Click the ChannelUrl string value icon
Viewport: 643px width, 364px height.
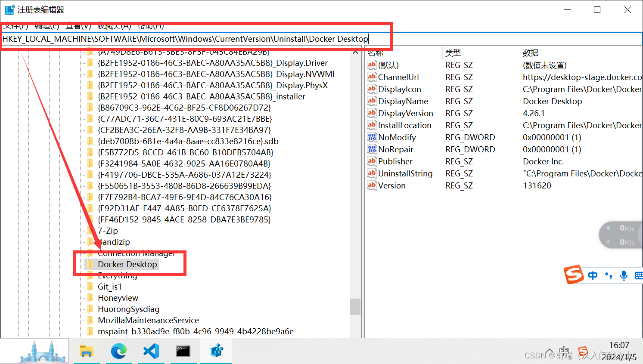tap(372, 77)
